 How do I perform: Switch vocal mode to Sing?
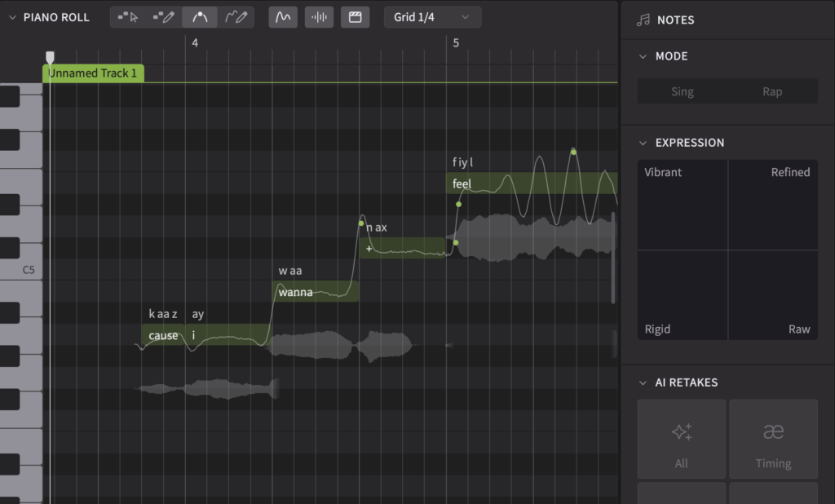(682, 91)
